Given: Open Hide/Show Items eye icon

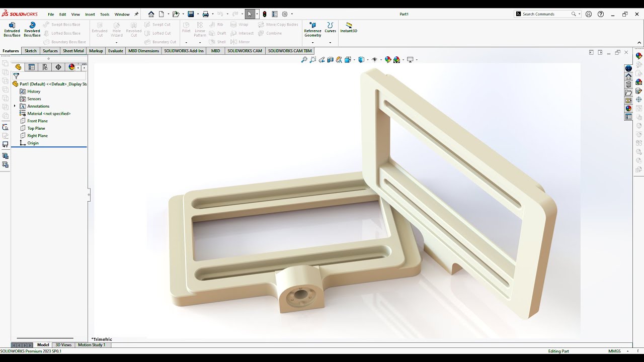Looking at the screenshot, I should [x=374, y=60].
